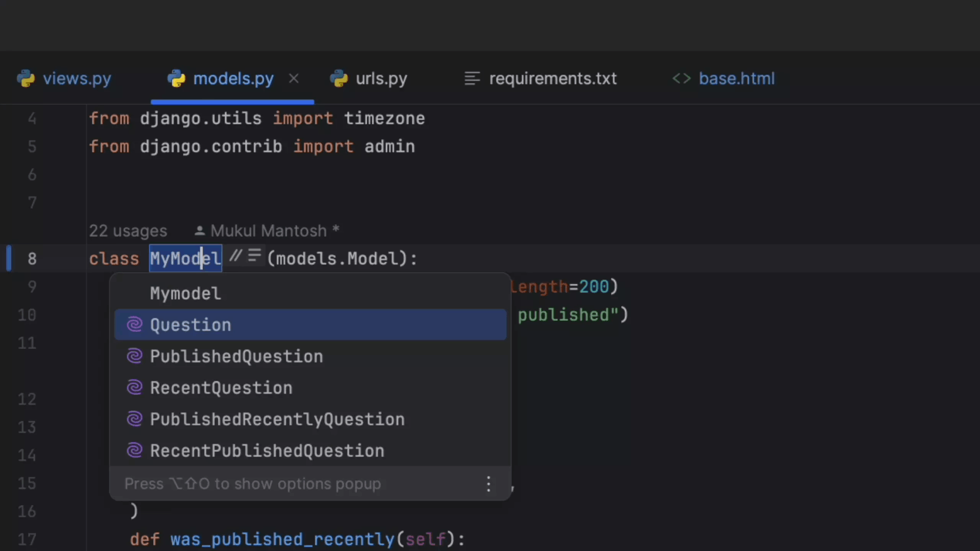The height and width of the screenshot is (551, 980).
Task: Click the Python icon on the views.py tab
Action: point(26,78)
